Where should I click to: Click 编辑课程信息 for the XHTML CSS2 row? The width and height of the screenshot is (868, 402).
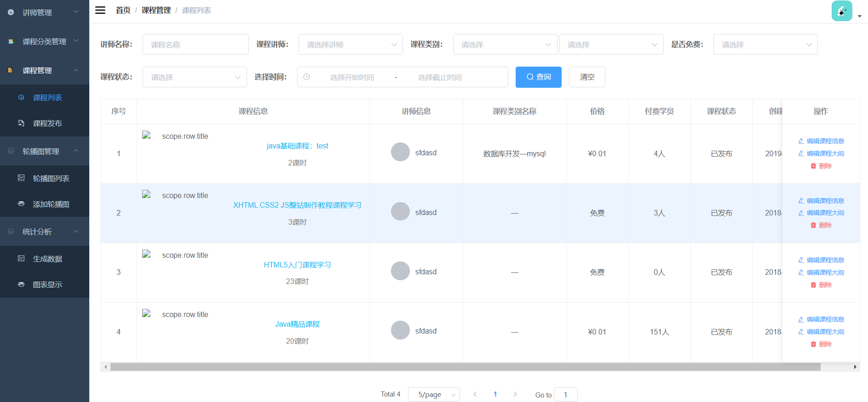821,201
